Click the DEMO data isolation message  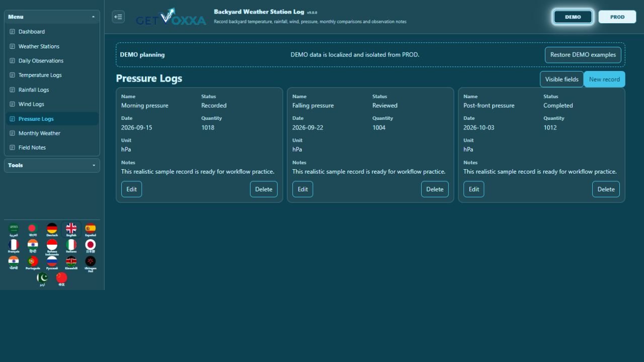pyautogui.click(x=355, y=55)
